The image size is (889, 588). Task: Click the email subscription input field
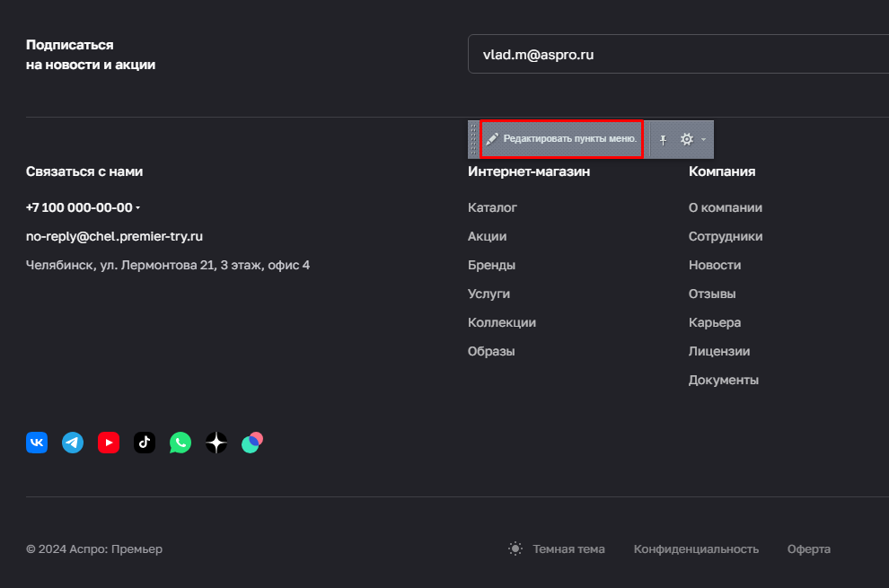(678, 54)
